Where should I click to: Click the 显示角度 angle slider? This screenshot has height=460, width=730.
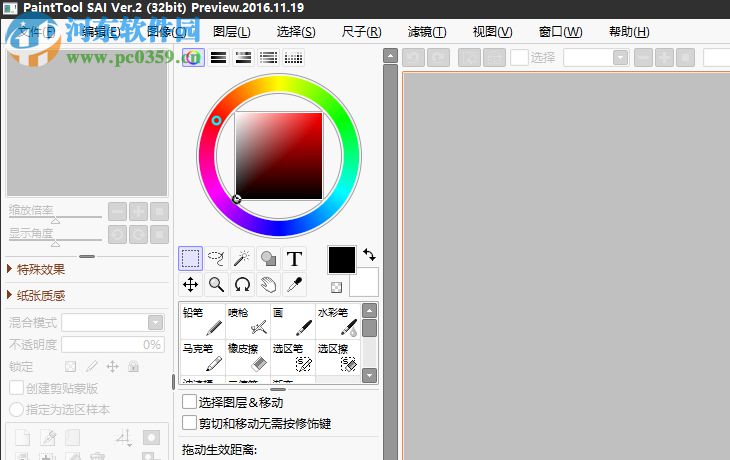[55, 240]
